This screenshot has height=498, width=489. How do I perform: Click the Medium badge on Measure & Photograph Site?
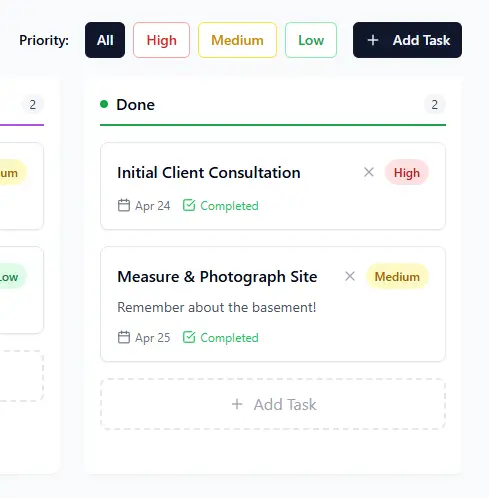pos(397,277)
